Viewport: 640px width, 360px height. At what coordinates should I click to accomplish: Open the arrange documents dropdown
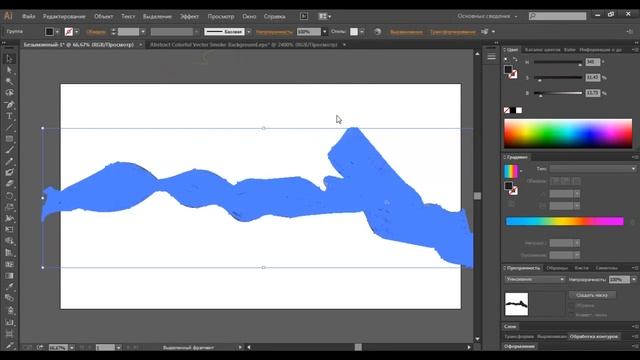(x=325, y=16)
